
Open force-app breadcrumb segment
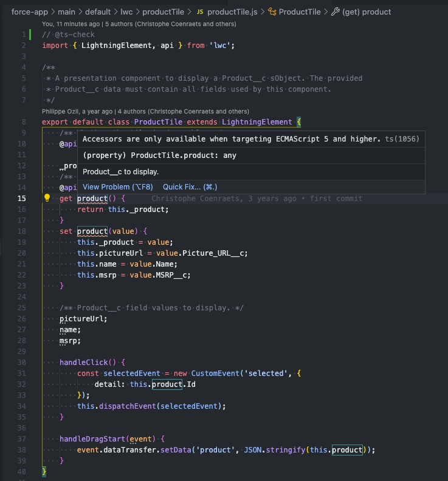point(30,12)
